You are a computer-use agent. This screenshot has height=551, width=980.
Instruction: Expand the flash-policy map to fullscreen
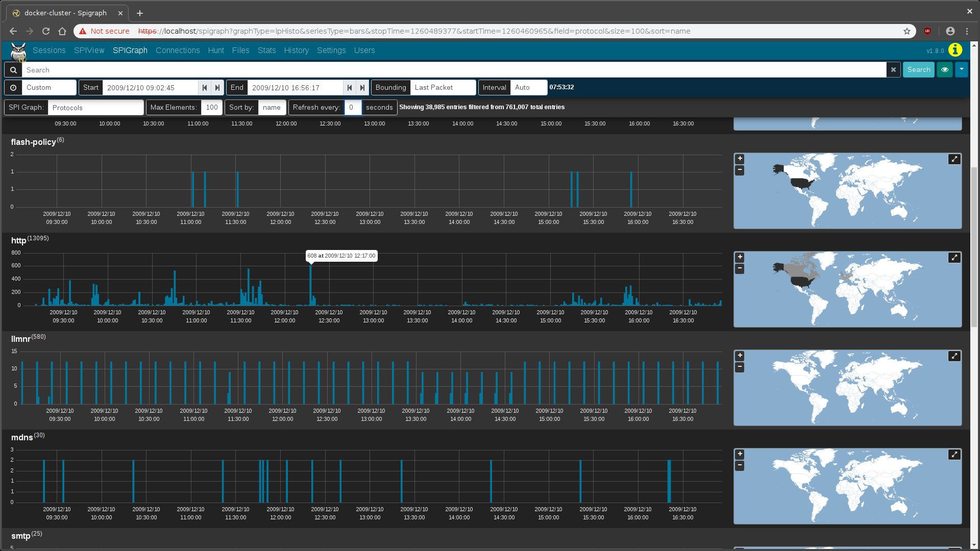pos(954,159)
